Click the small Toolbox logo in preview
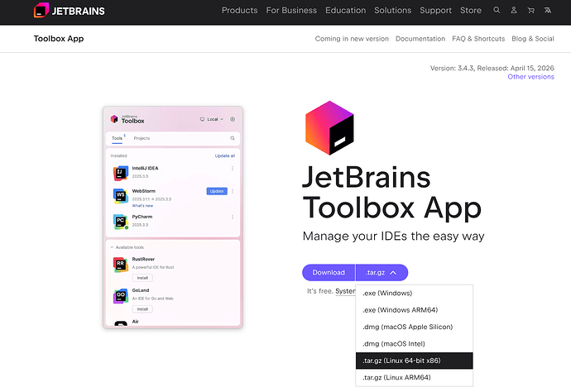Viewport: 571px width, 392px height. click(114, 119)
